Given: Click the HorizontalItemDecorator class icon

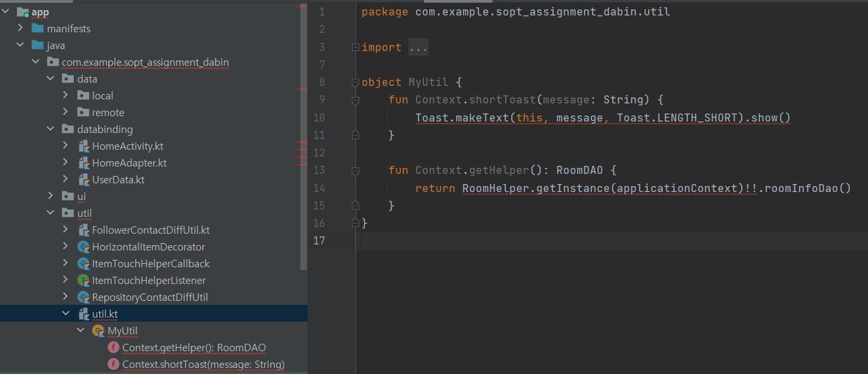Looking at the screenshot, I should pyautogui.click(x=83, y=246).
